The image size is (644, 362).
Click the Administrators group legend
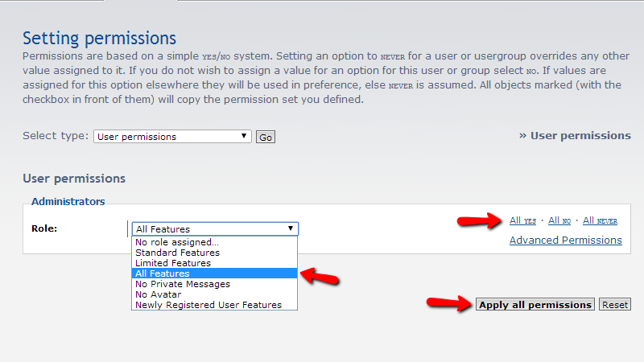coord(68,201)
